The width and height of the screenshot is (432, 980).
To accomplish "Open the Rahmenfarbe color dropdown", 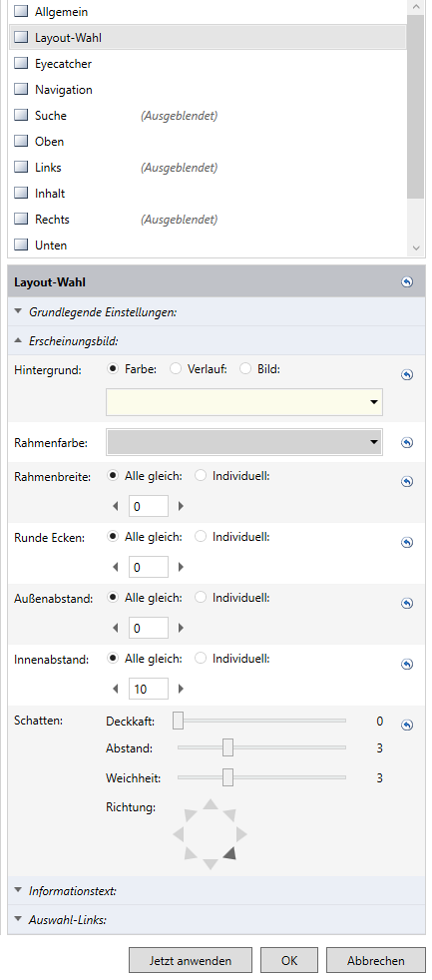I will [x=244, y=442].
